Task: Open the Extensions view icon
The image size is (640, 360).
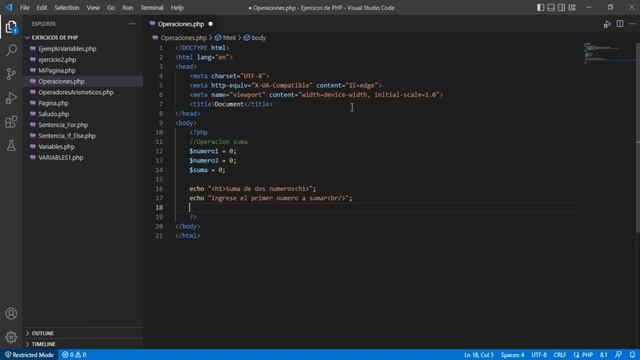Action: tap(11, 122)
